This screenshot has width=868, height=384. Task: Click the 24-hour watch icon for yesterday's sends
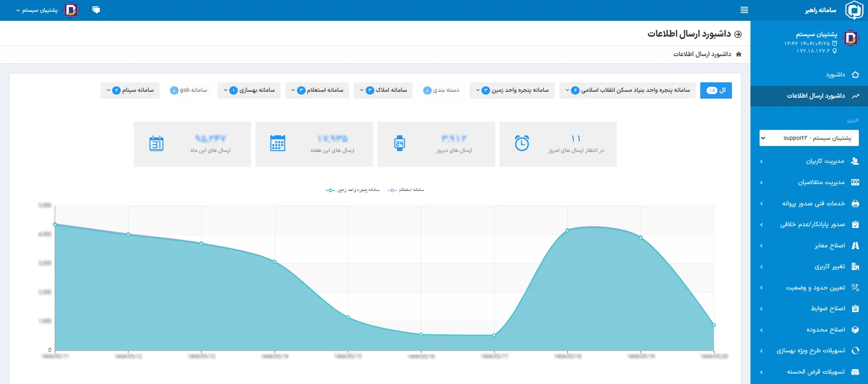point(400,143)
